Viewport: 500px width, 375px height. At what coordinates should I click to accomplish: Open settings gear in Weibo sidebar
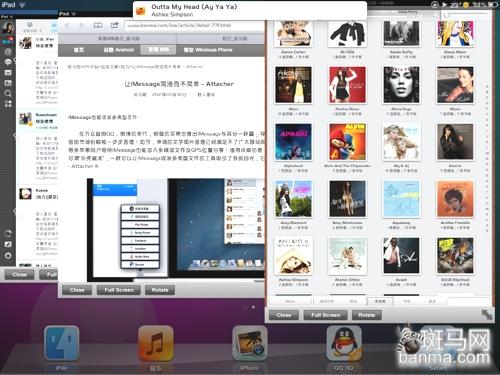click(x=8, y=256)
